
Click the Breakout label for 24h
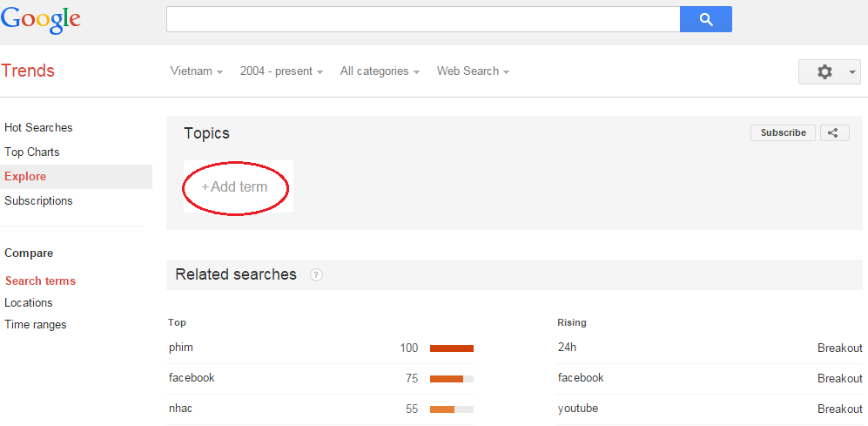840,348
